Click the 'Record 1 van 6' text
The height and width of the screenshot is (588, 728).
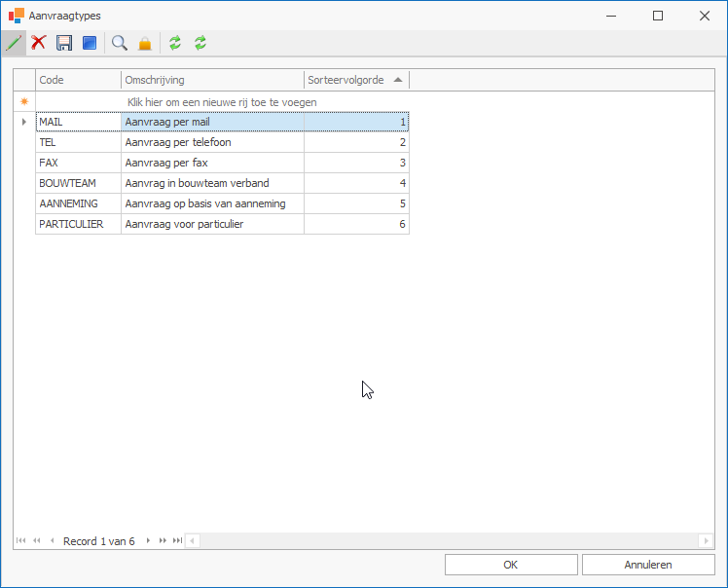[x=99, y=541]
